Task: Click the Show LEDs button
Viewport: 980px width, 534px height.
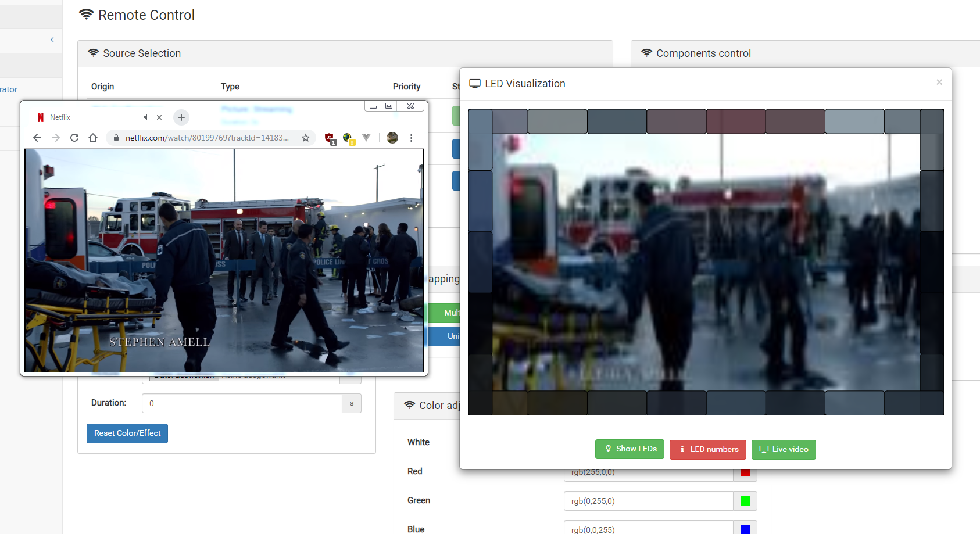Action: point(630,449)
